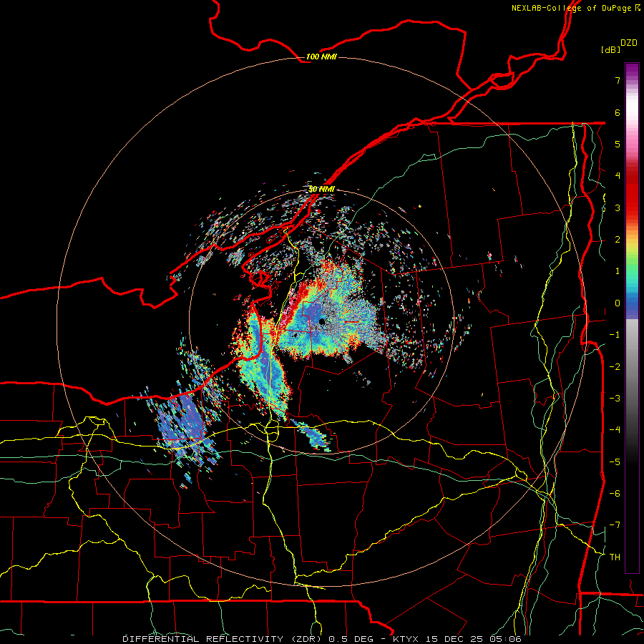
Task: Click the -1 value on color scale
Action: 615,335
